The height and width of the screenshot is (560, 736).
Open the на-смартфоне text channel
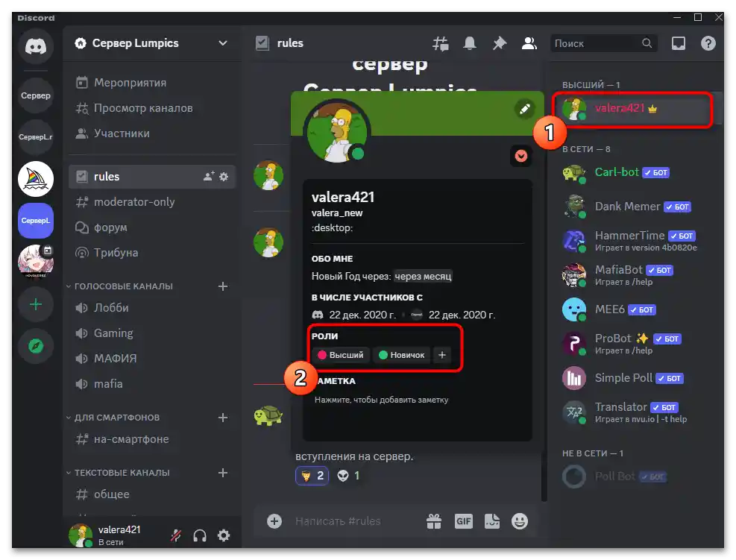tap(151, 439)
